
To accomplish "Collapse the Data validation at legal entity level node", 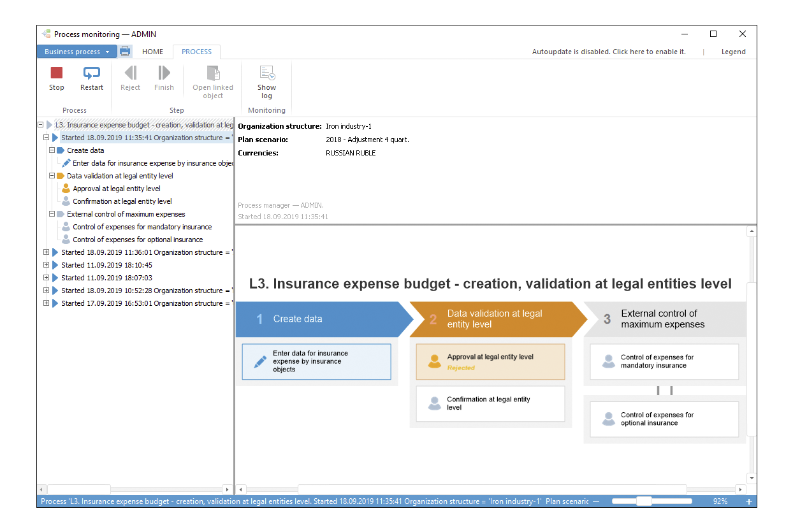I will (52, 176).
